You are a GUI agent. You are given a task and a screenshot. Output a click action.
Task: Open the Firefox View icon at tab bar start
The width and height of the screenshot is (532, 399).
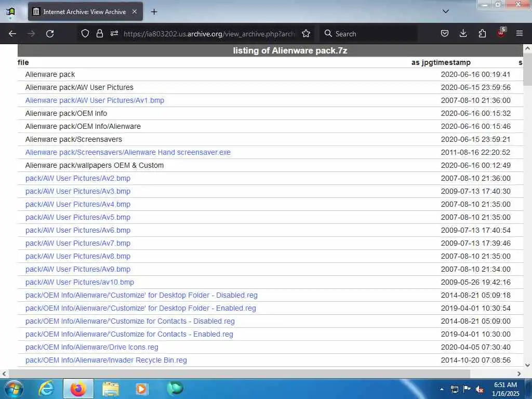tap(10, 12)
